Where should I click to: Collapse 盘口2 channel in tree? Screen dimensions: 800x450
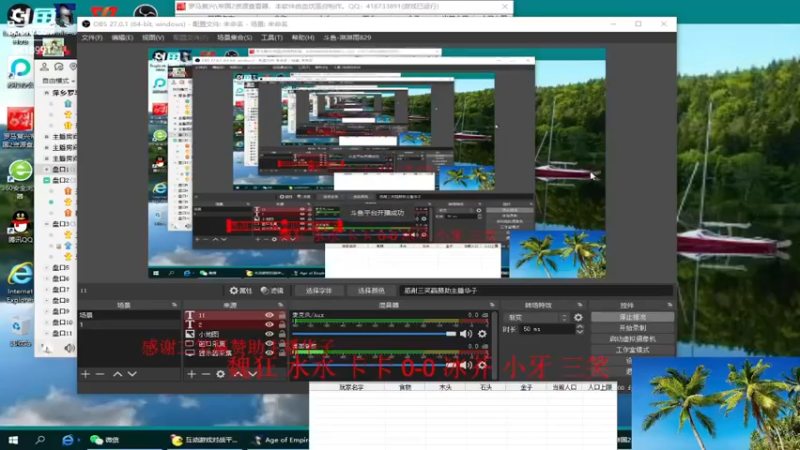[46, 180]
